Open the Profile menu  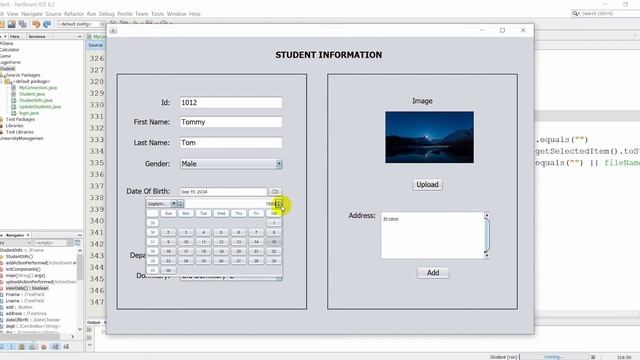pos(125,14)
